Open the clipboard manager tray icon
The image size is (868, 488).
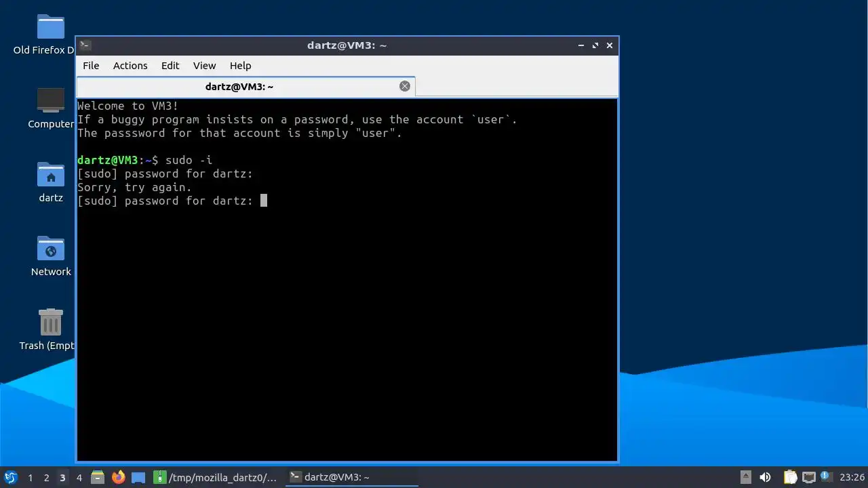pyautogui.click(x=790, y=477)
